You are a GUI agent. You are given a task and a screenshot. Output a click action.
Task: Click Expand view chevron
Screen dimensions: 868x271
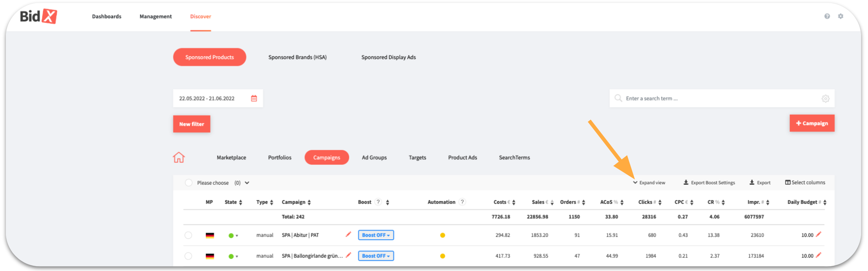[x=635, y=183]
